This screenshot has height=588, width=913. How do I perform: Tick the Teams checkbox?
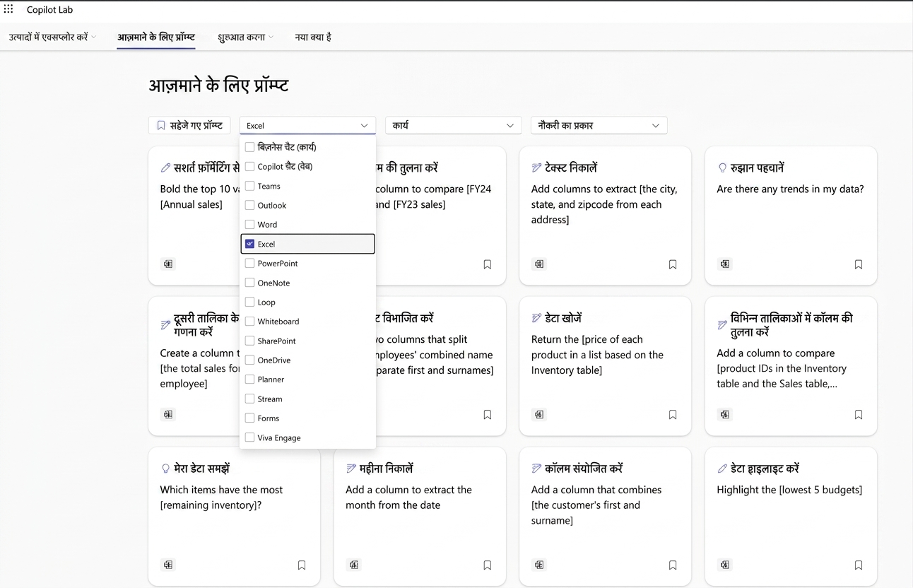tap(249, 186)
